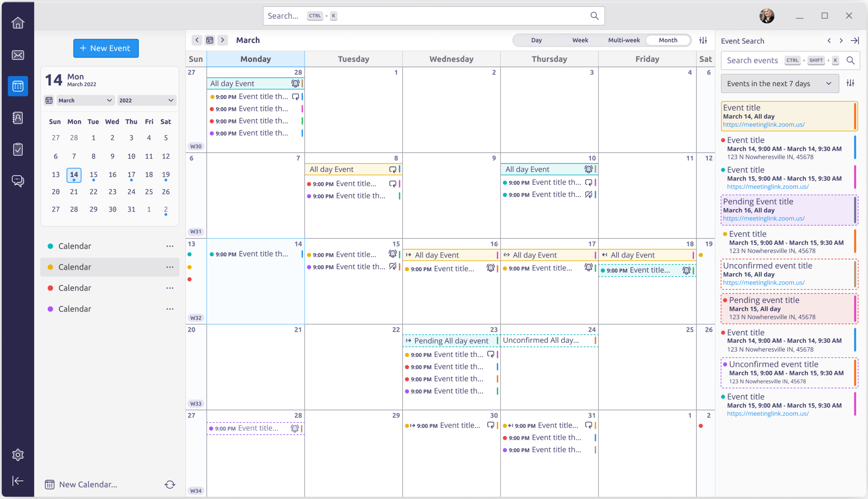Select day 25 in mini calendar
868x499 pixels.
point(149,192)
